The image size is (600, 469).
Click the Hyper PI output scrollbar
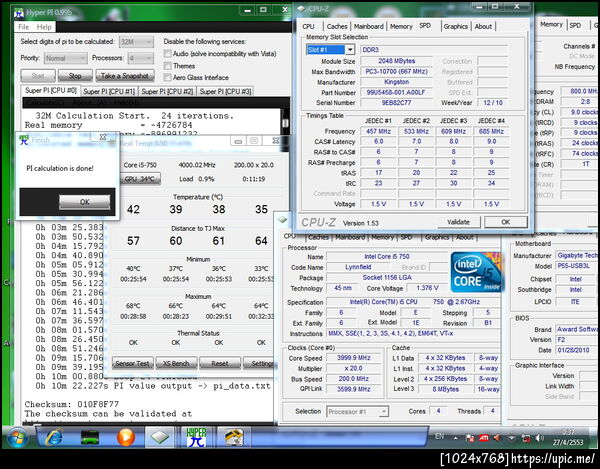(x=285, y=121)
